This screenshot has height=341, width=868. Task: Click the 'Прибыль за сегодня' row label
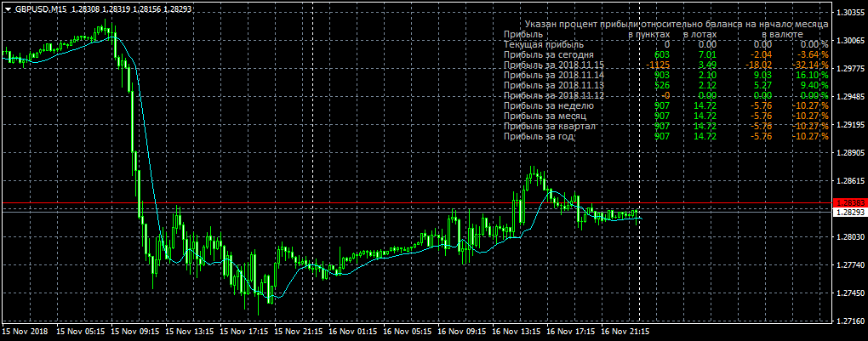pos(549,54)
